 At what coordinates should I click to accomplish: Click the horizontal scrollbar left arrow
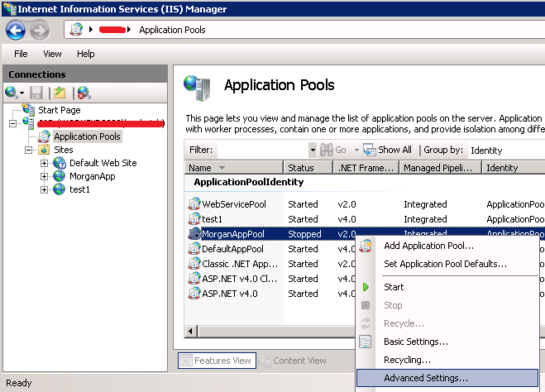pyautogui.click(x=190, y=331)
